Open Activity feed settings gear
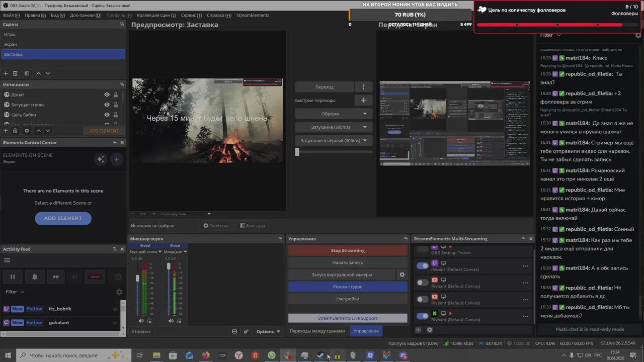 point(119,292)
